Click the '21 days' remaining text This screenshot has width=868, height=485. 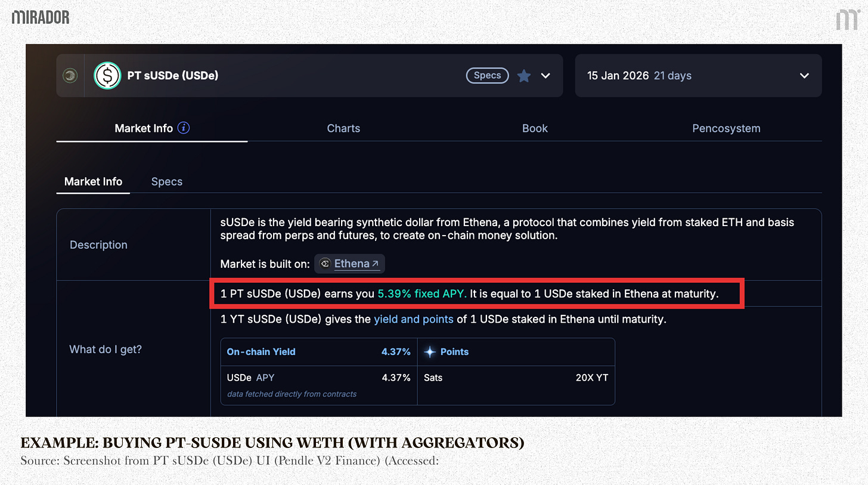(x=672, y=76)
